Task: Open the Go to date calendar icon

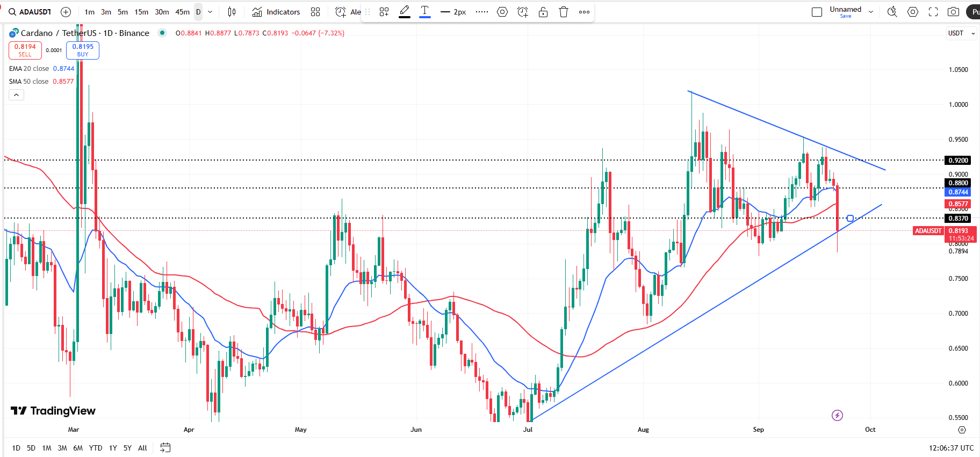Action: (x=165, y=447)
